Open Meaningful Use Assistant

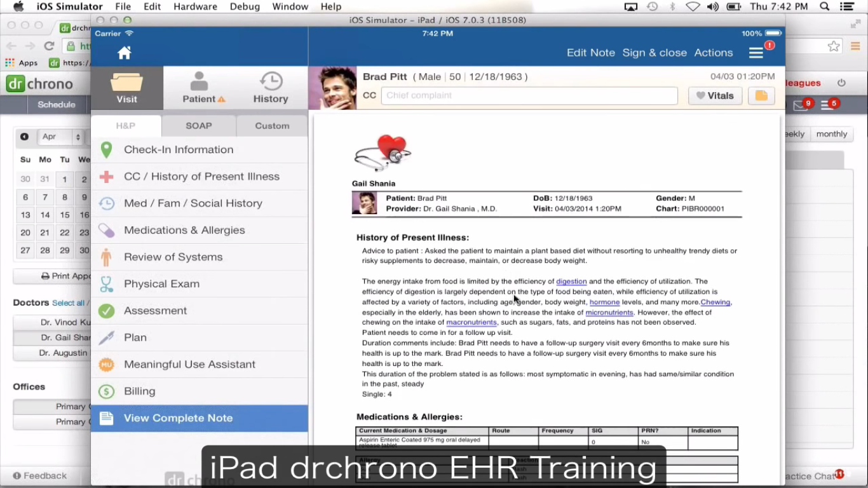200,364
